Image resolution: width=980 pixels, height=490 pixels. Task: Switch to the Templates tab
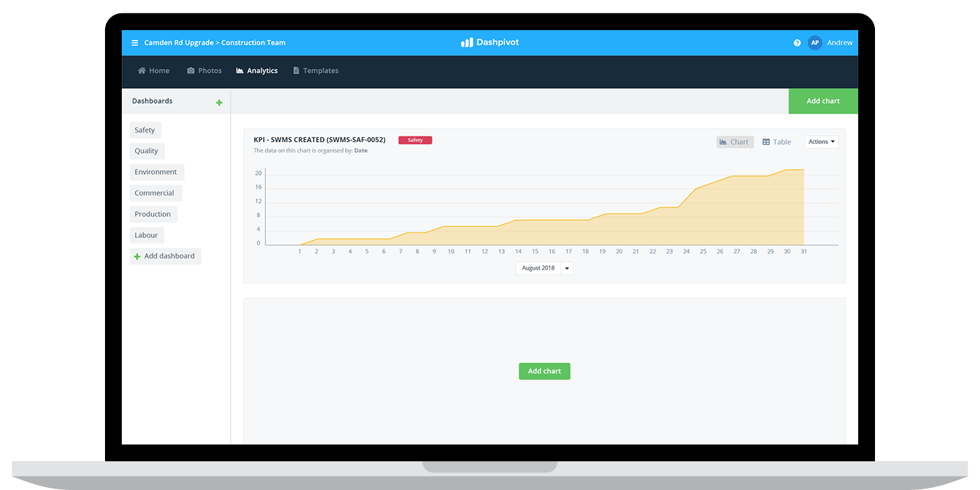click(316, 71)
